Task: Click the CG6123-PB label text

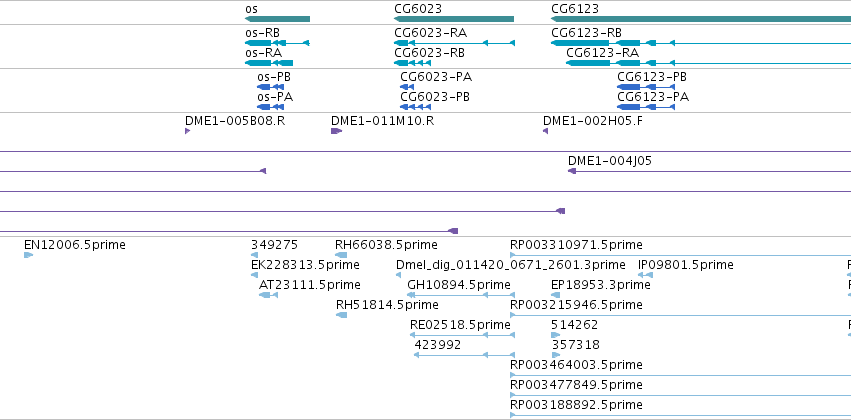Action: click(x=652, y=77)
